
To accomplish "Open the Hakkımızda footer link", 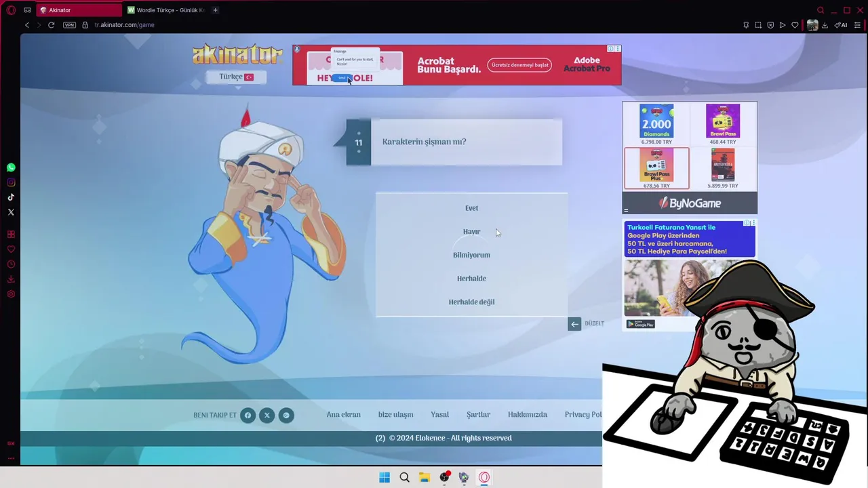I will [x=528, y=415].
